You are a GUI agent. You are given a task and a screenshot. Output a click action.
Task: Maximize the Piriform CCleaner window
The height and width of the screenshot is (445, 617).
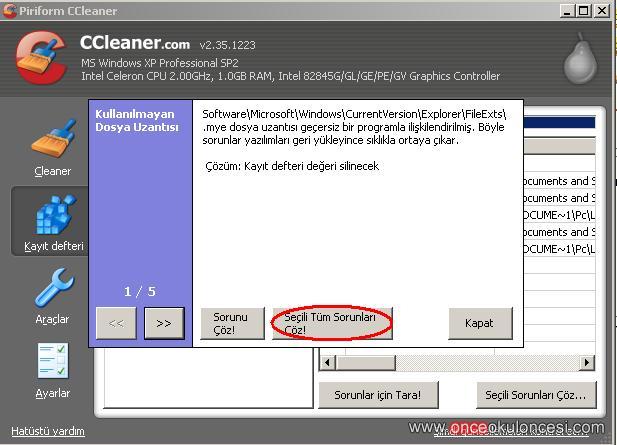pyautogui.click(x=584, y=11)
